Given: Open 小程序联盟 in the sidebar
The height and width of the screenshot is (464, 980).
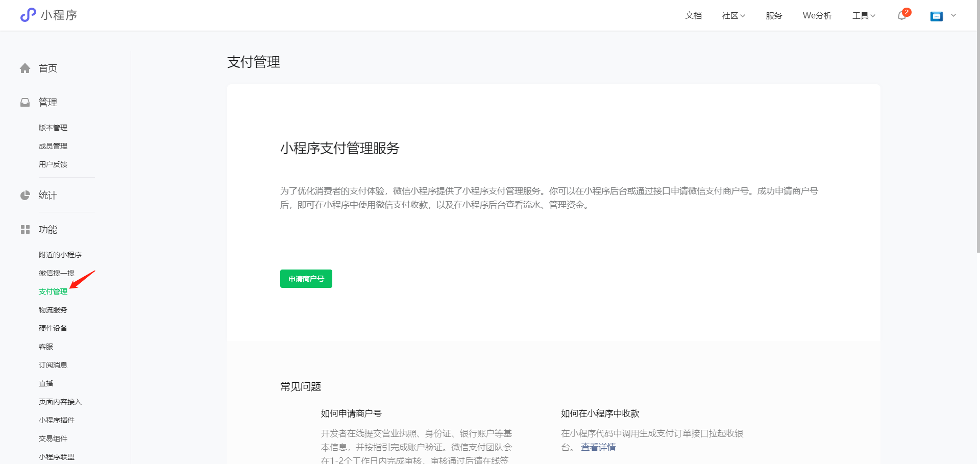Looking at the screenshot, I should (57, 457).
